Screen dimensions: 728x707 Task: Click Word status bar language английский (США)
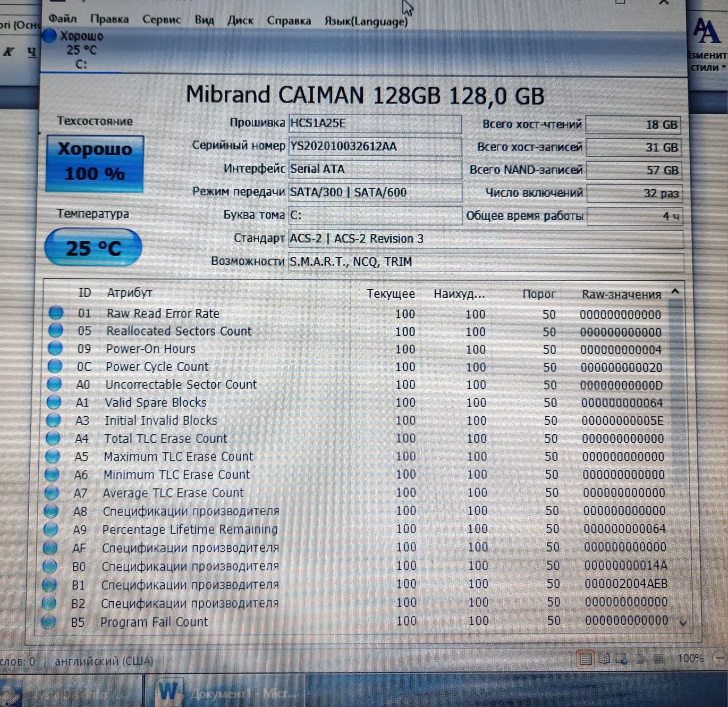point(104,661)
